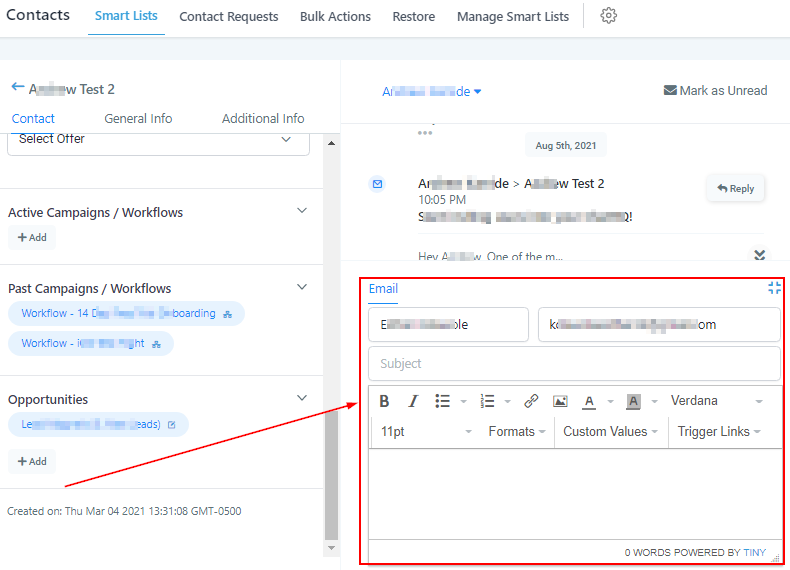Add a new opportunity with Add button

[x=32, y=461]
